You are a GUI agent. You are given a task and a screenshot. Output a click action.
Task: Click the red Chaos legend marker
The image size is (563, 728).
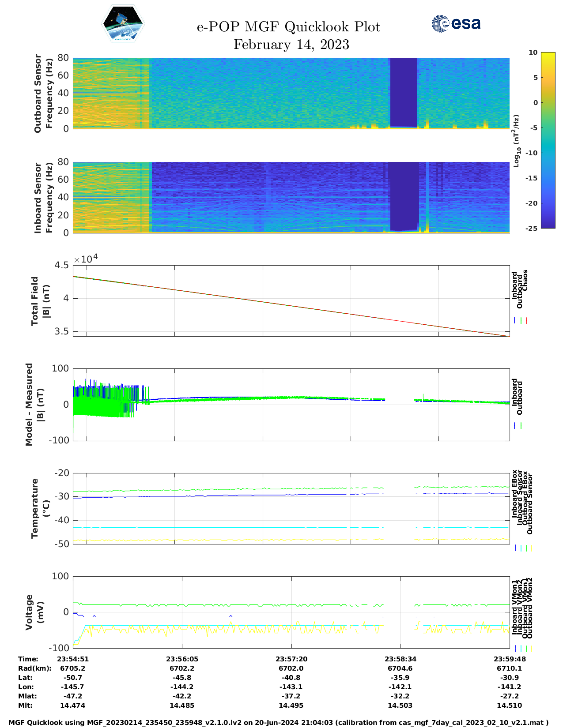coord(526,321)
